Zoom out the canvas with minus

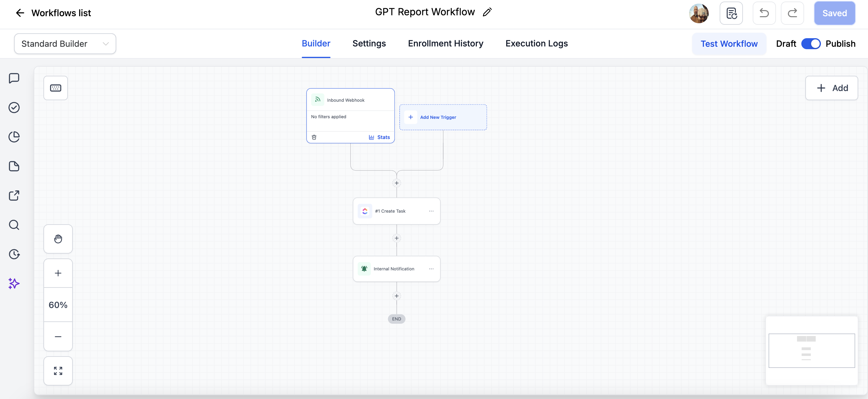58,336
